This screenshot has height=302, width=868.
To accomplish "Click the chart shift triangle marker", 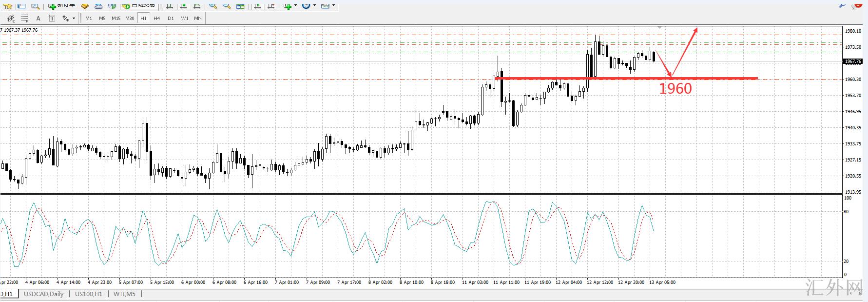I will 659,27.
